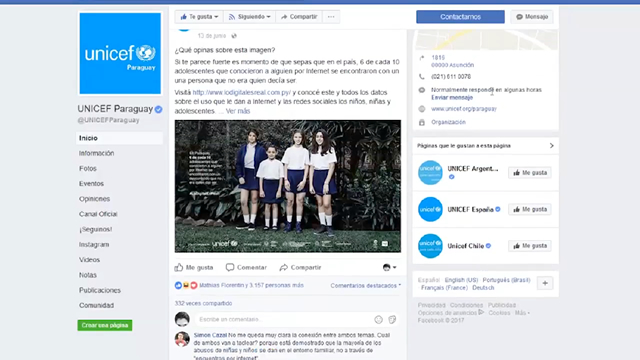Open the UNICEF Paraguay profile logo
Image resolution: width=640 pixels, height=360 pixels.
tap(120, 53)
